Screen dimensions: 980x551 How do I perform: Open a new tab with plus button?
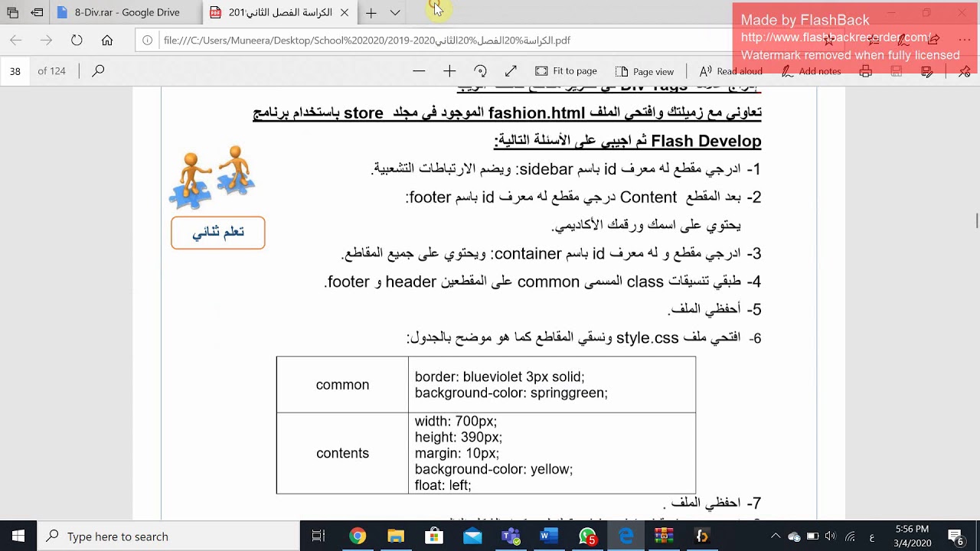(x=371, y=12)
